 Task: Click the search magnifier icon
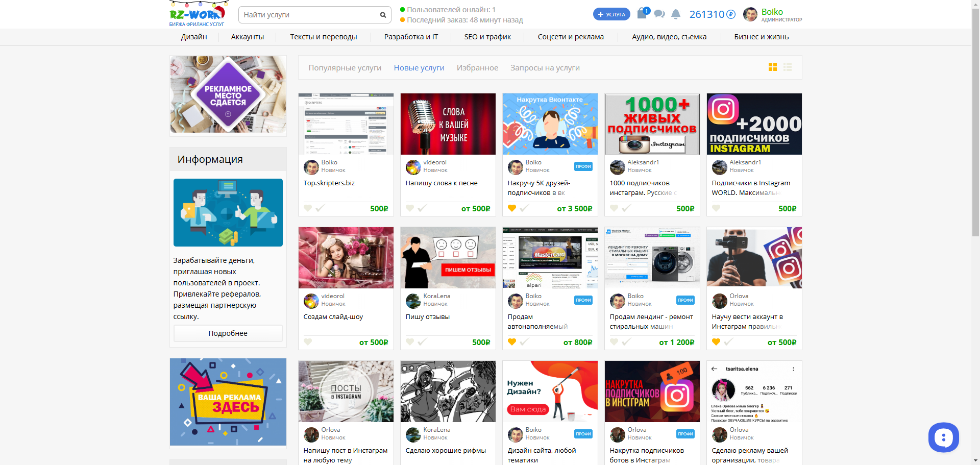(x=383, y=15)
